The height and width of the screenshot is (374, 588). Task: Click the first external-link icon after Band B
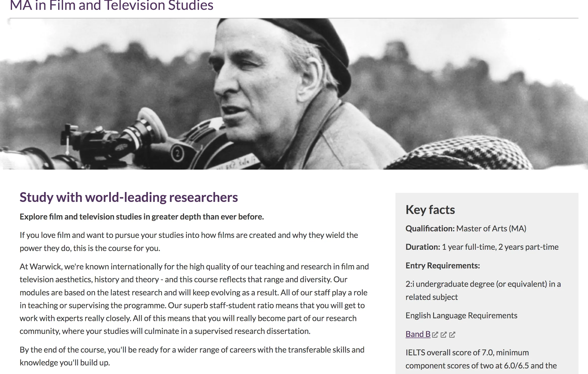tap(435, 335)
